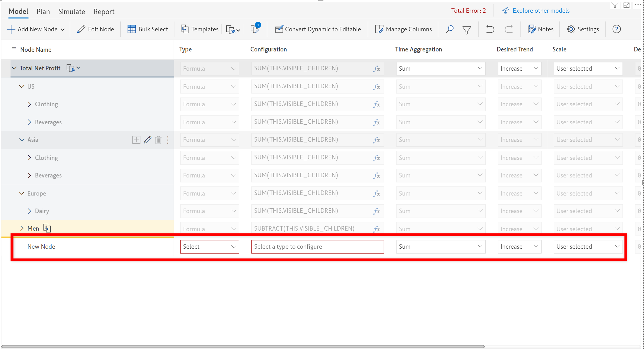Expand the Dairy node under Europe
The height and width of the screenshot is (349, 644).
pos(29,211)
